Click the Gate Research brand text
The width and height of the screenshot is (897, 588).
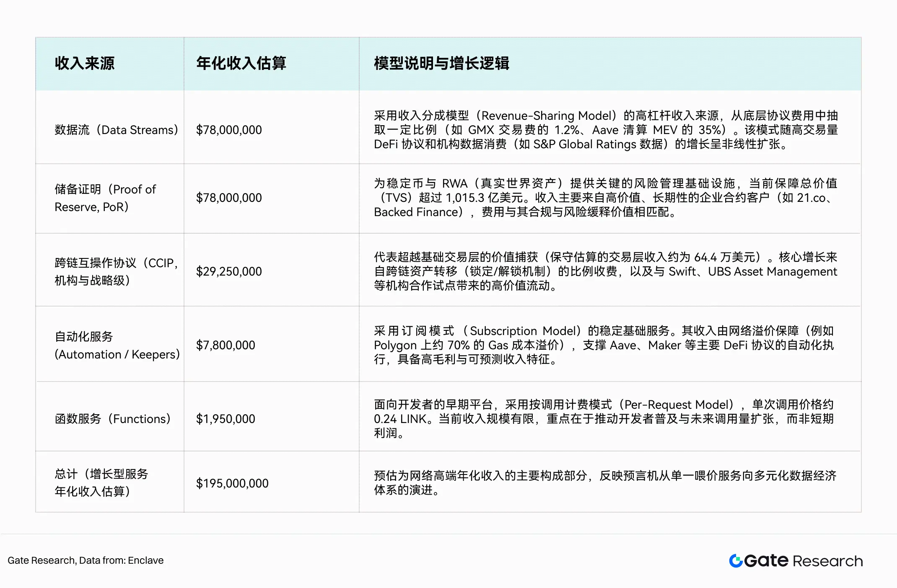pos(803,561)
